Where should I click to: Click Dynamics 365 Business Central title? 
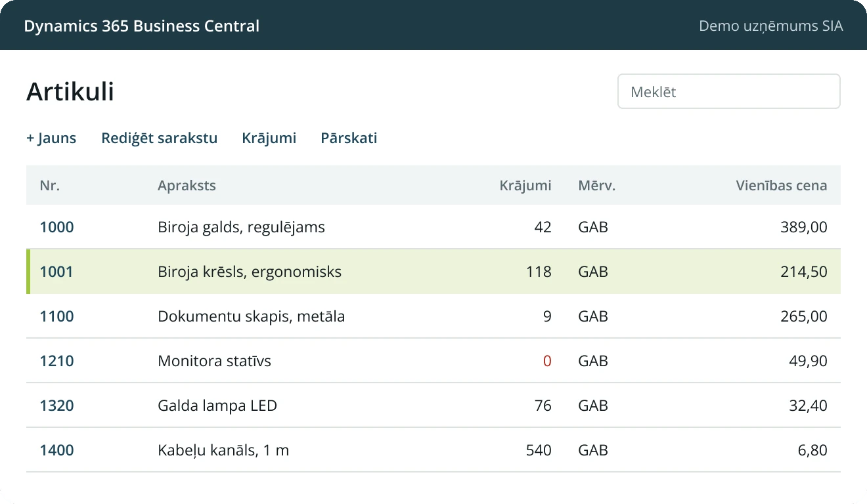pyautogui.click(x=142, y=26)
